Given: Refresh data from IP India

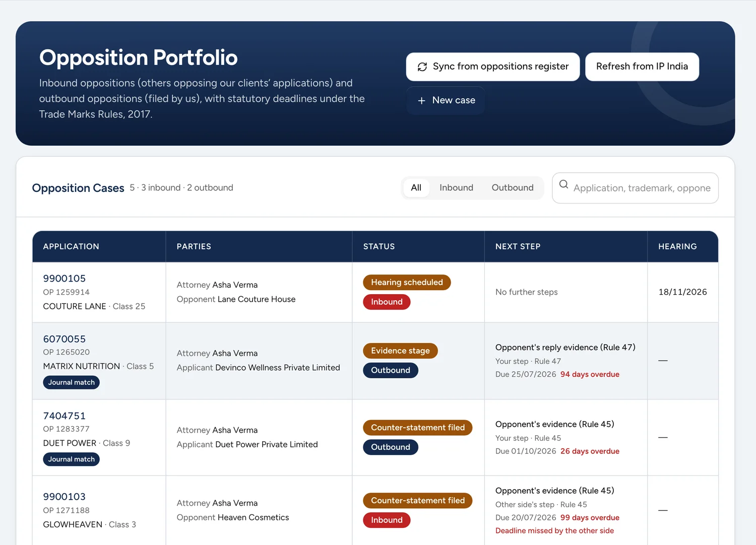Looking at the screenshot, I should [642, 66].
